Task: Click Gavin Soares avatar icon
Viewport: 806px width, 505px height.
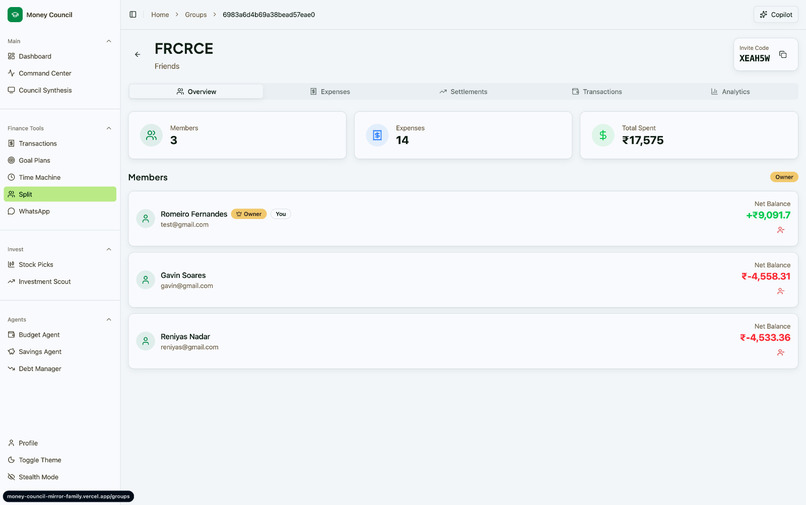Action: pyautogui.click(x=145, y=280)
